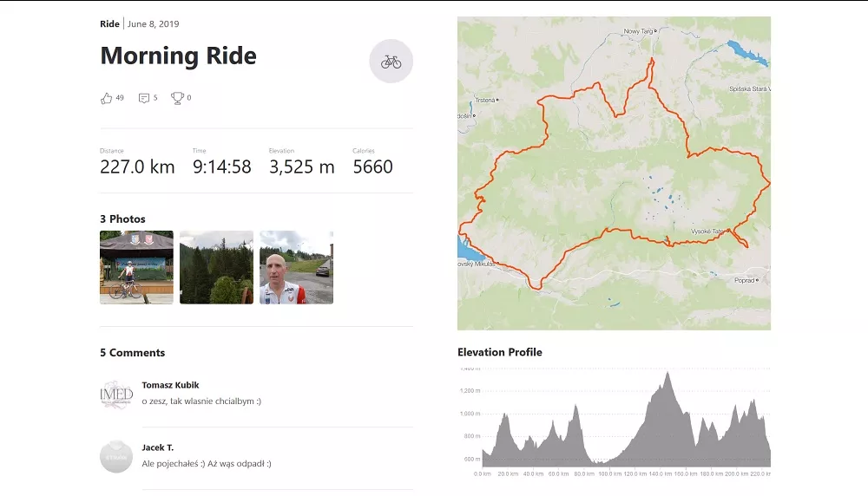The image size is (868, 496).
Task: Click the Tomasz Kubik commenter name
Action: coord(170,385)
